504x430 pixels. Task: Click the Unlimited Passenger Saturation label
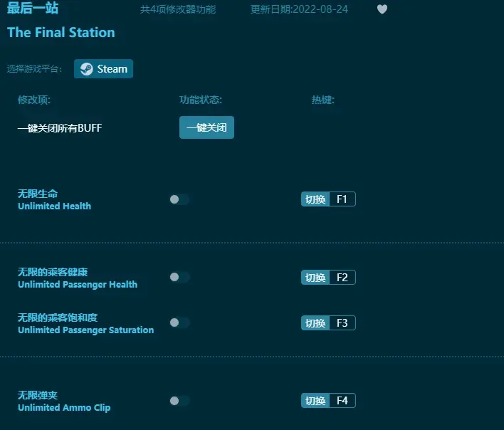tap(86, 330)
